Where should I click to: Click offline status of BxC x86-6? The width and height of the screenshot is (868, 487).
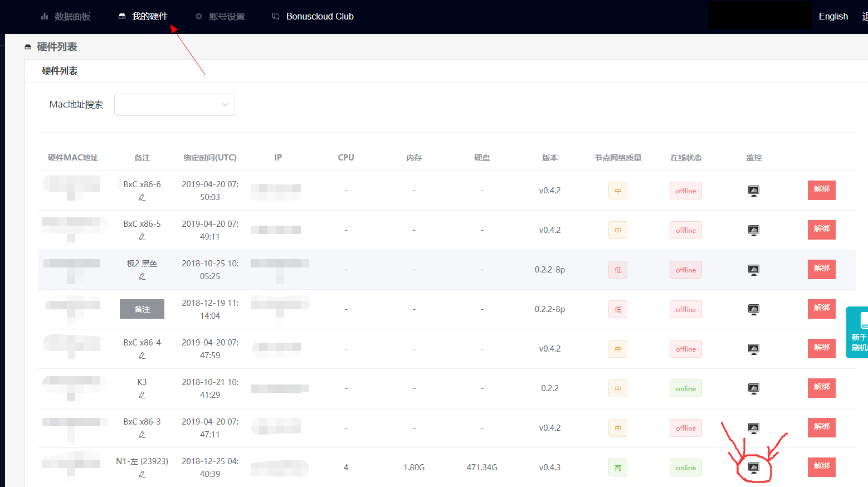click(686, 191)
